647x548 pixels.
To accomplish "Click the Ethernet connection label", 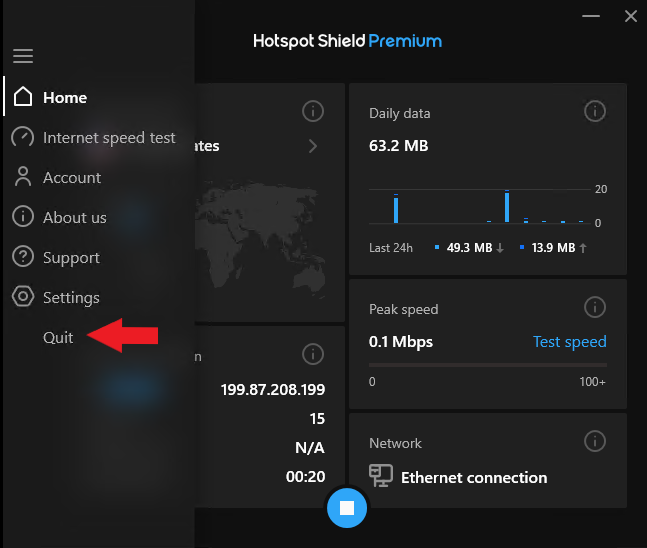I will click(x=474, y=478).
